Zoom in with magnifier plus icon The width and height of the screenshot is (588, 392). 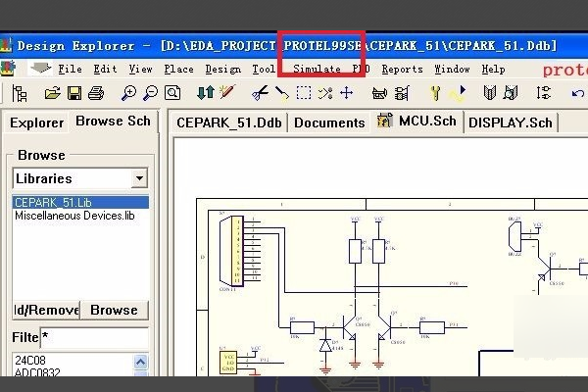tap(128, 93)
